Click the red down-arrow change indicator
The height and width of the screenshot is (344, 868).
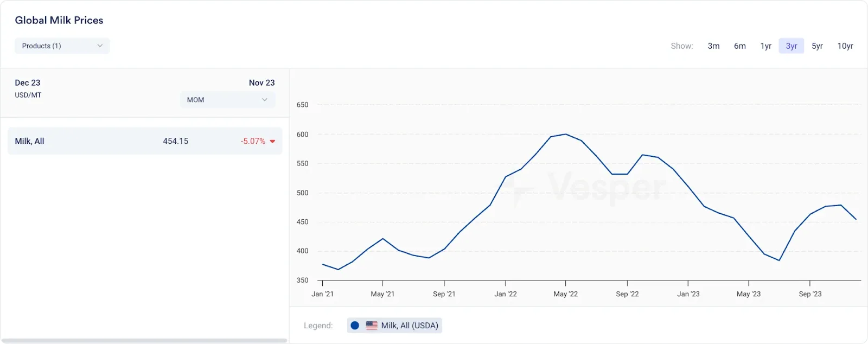pyautogui.click(x=272, y=142)
